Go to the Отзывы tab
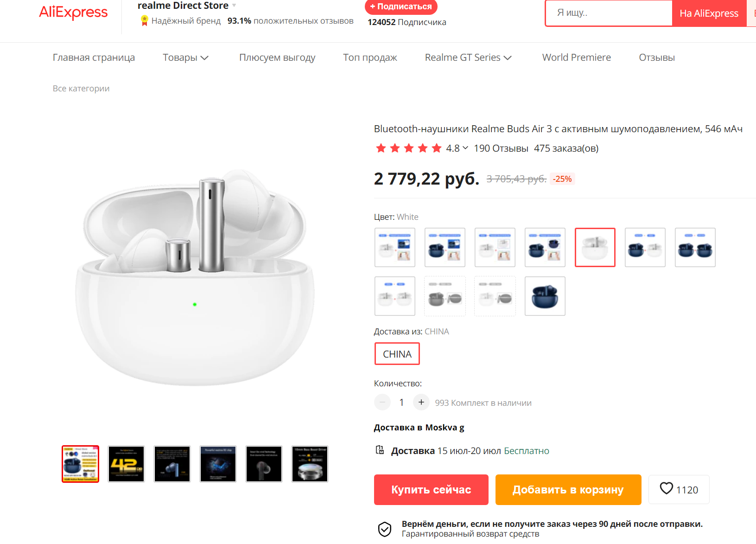The height and width of the screenshot is (544, 756). pos(656,58)
